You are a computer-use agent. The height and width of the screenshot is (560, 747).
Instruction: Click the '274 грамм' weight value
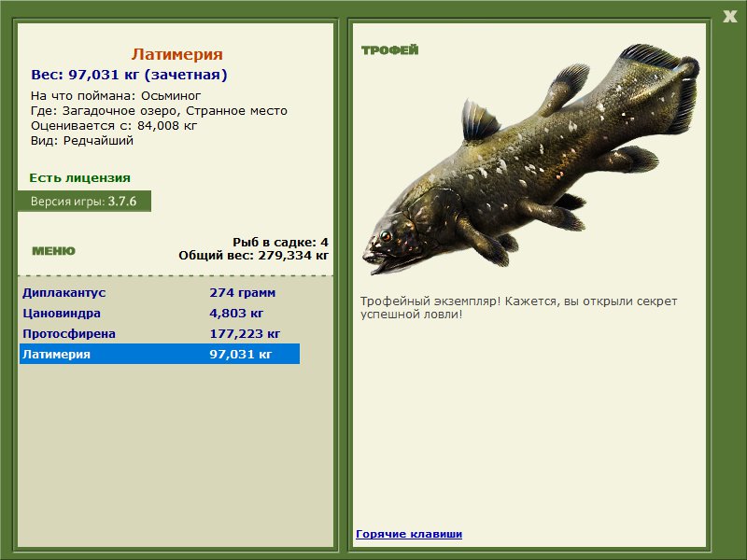click(x=243, y=293)
